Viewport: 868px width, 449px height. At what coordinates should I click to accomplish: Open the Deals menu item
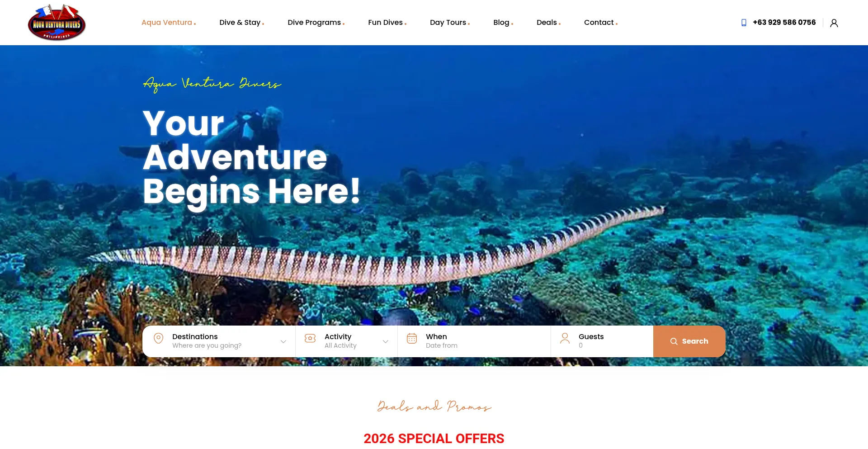(x=549, y=23)
